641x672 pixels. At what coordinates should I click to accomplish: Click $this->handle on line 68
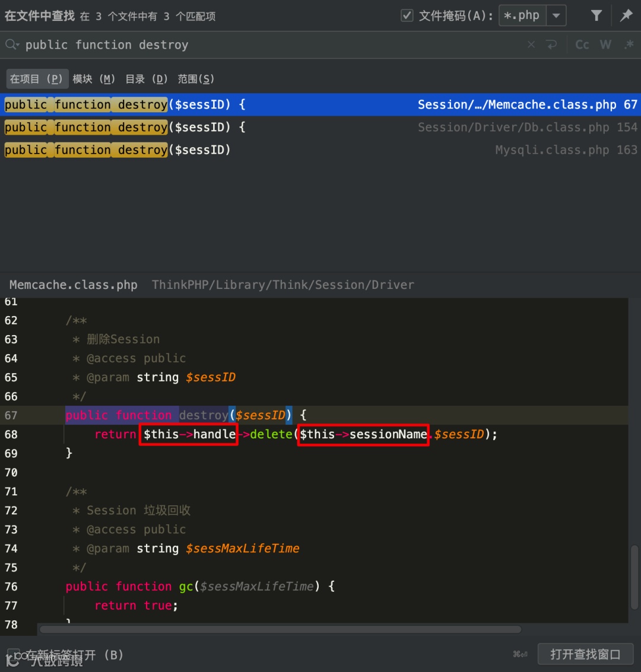189,434
